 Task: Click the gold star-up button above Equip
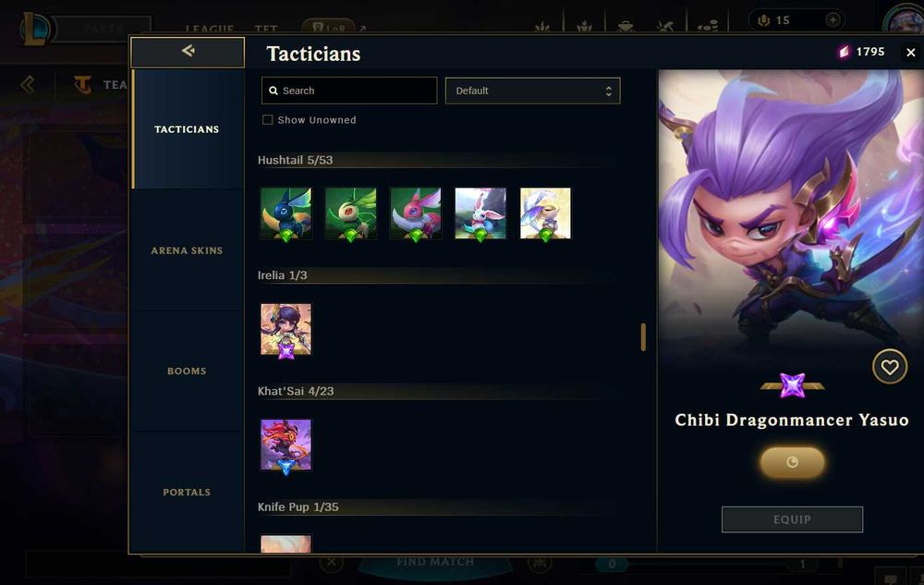792,462
